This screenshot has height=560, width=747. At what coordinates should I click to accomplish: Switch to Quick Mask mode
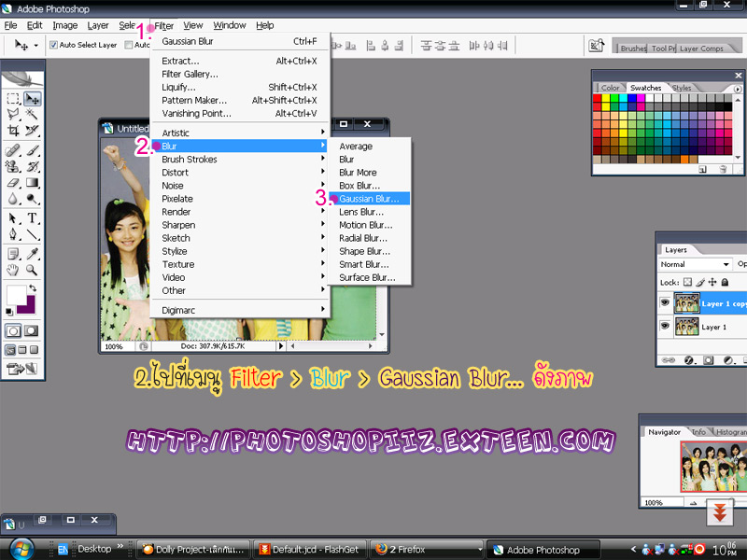pos(31,331)
